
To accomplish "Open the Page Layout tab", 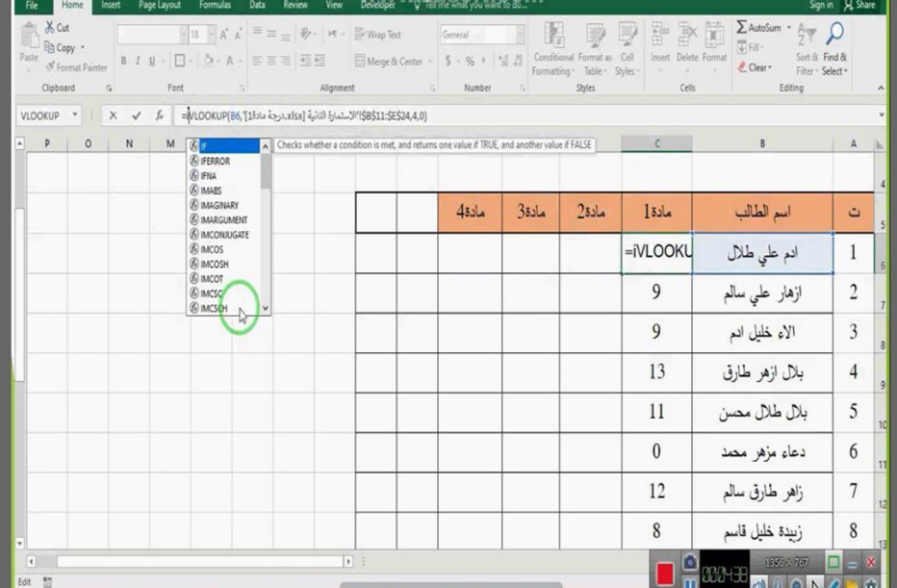I will coord(161,6).
